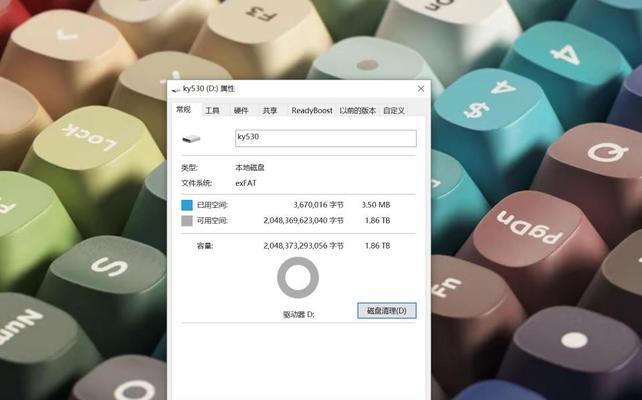Open the 工具 tab

[x=212, y=111]
